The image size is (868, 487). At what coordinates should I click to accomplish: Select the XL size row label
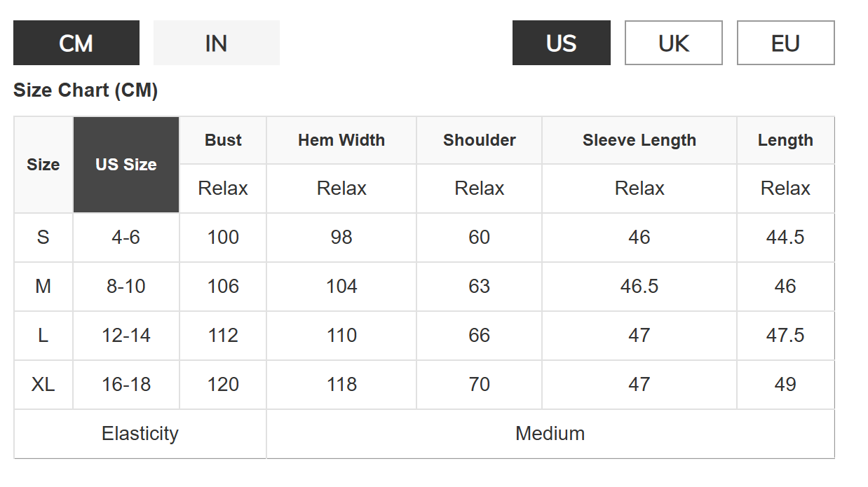click(43, 385)
